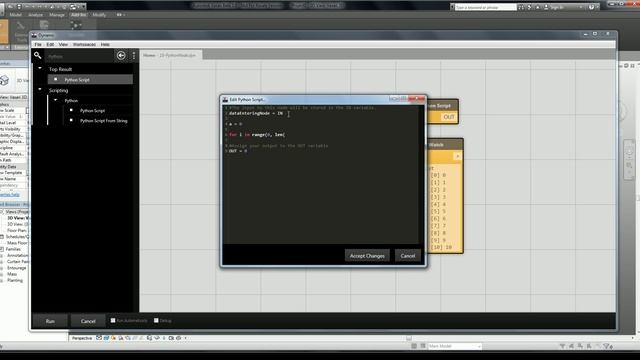Select Python Script under Python category
The height and width of the screenshot is (360, 640).
click(92, 111)
